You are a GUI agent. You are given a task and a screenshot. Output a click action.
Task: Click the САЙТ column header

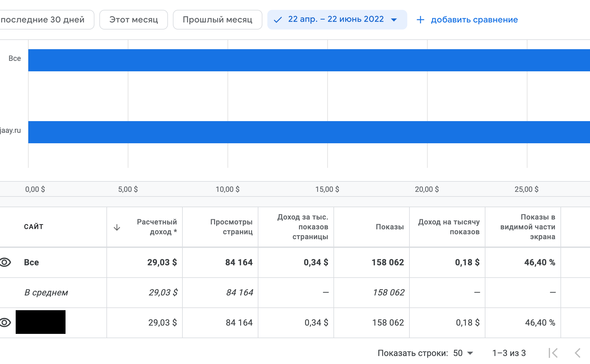pos(34,227)
